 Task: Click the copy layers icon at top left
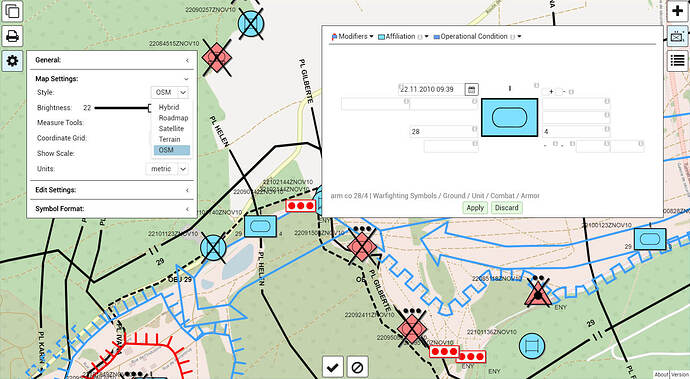(12, 11)
